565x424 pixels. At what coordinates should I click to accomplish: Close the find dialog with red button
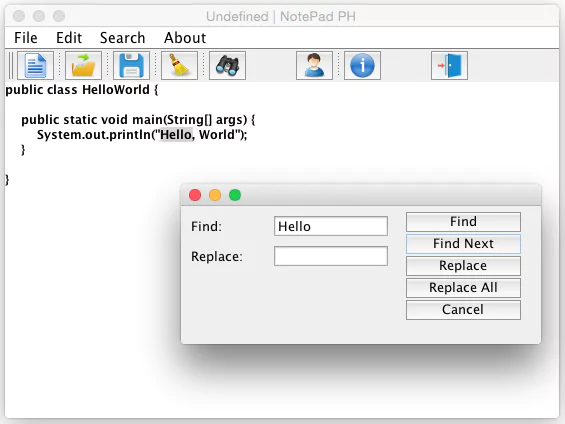click(x=195, y=195)
